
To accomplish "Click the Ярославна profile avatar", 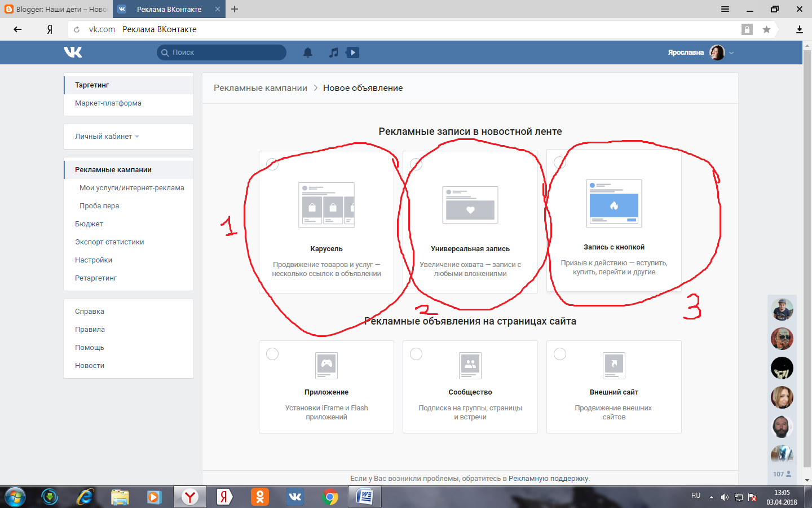I will [717, 52].
